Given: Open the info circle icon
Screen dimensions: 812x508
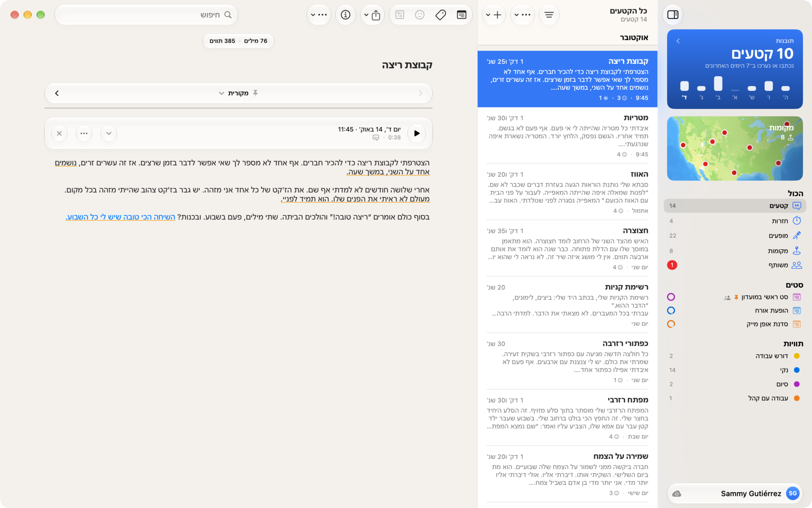Looking at the screenshot, I should click(346, 15).
